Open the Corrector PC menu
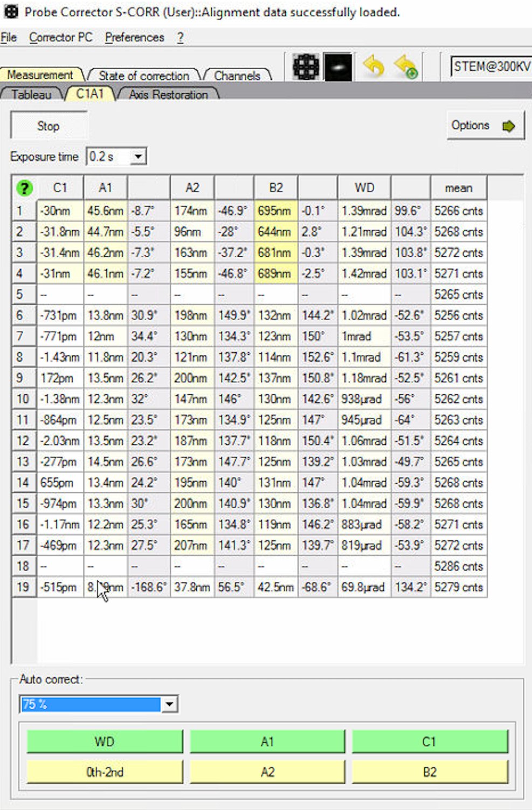 click(61, 37)
